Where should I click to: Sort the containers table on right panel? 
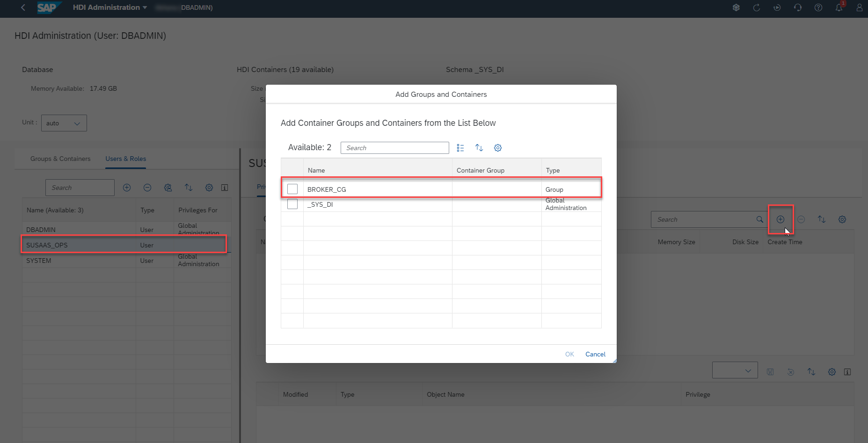click(x=822, y=219)
